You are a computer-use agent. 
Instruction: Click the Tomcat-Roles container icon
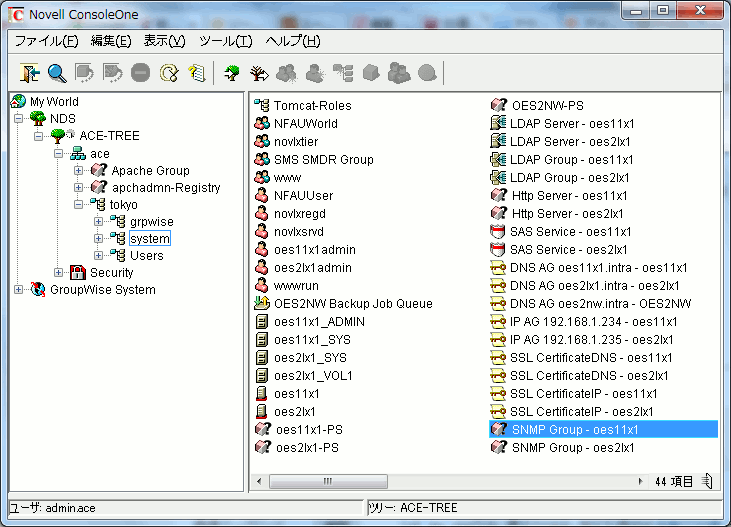262,105
